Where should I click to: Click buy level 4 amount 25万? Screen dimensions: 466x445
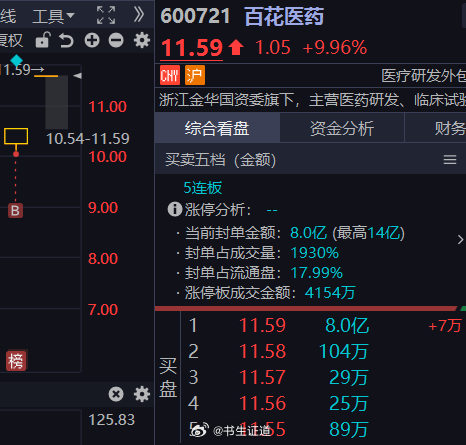point(349,403)
